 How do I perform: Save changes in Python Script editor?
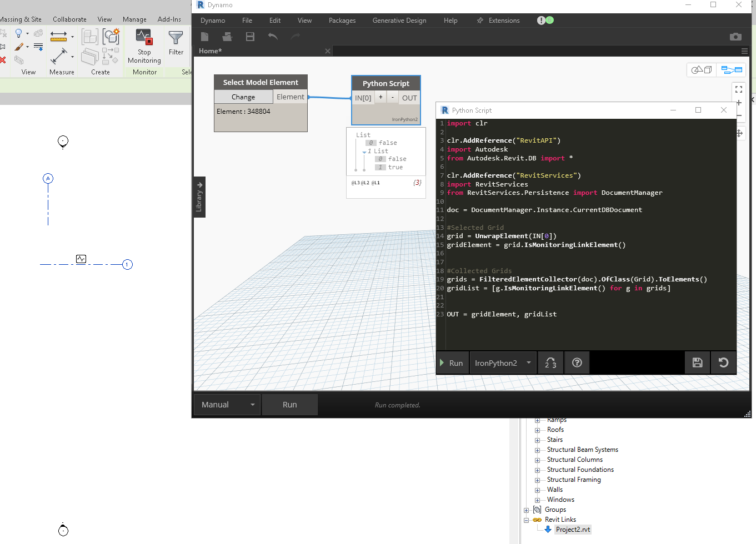click(x=698, y=362)
